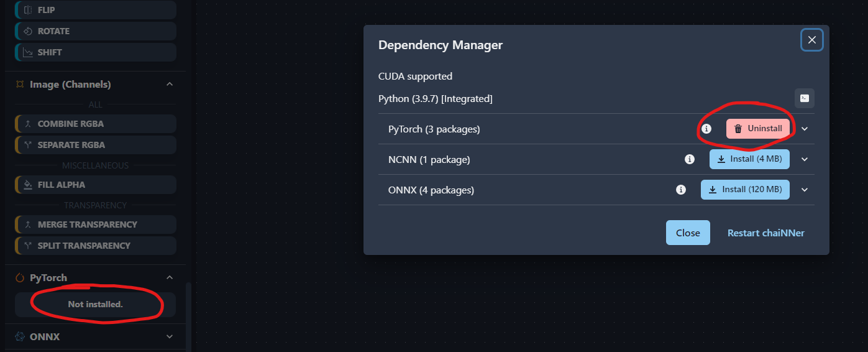
Task: Expand the PyTorch packages chevron
Action: [805, 129]
